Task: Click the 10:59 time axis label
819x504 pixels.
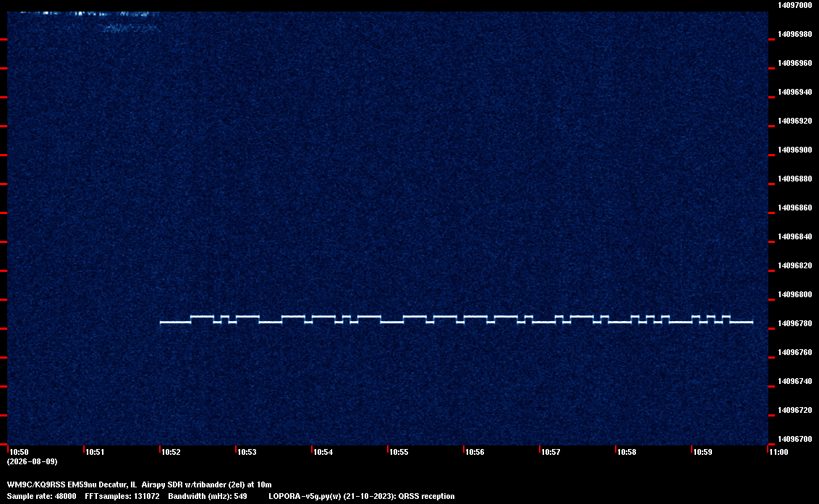Action: coord(703,452)
